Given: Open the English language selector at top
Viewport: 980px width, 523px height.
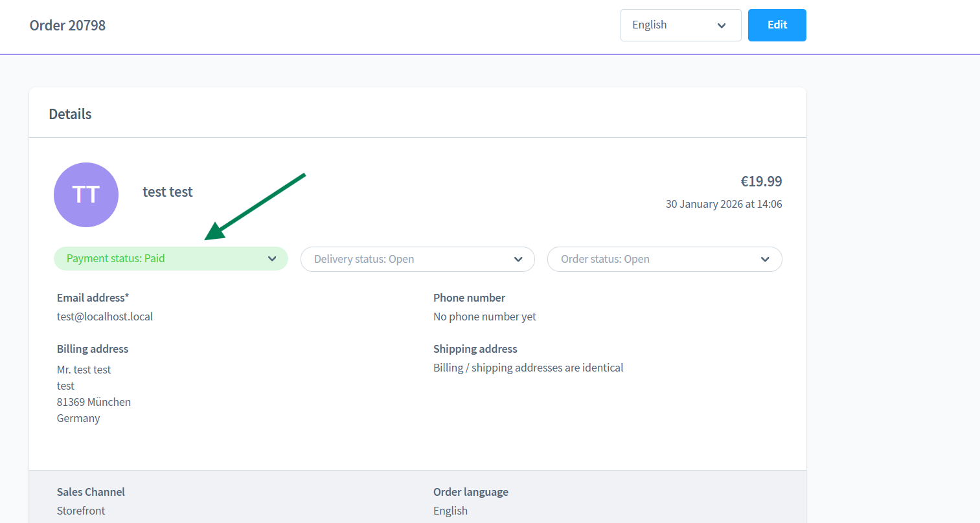Looking at the screenshot, I should point(680,25).
